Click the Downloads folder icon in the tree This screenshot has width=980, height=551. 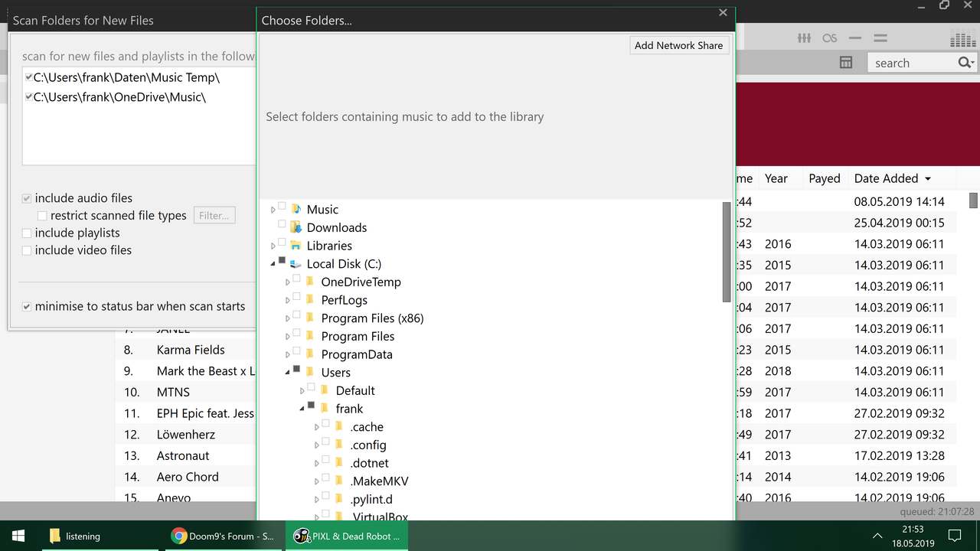[x=296, y=227]
